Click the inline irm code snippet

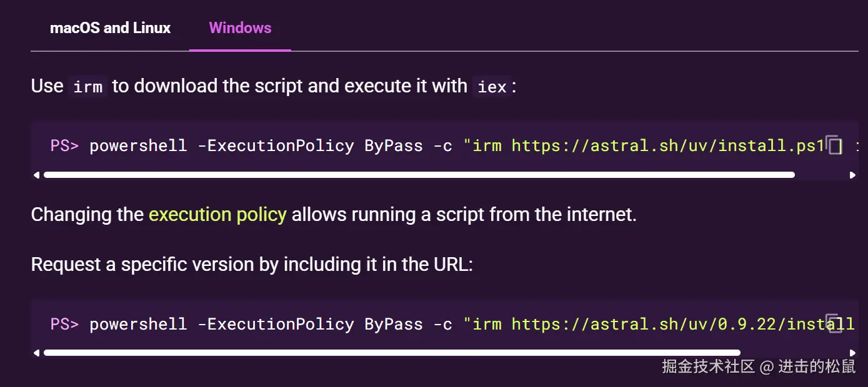click(87, 87)
